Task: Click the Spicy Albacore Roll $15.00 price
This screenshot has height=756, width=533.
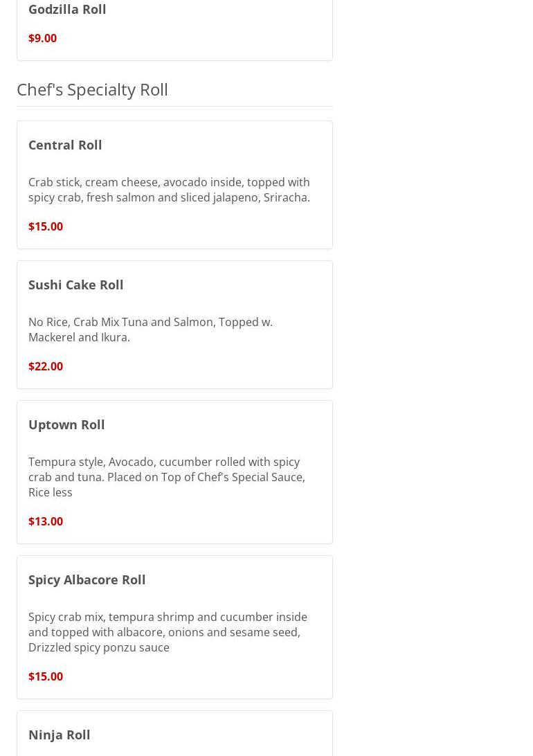Action: pos(46,676)
